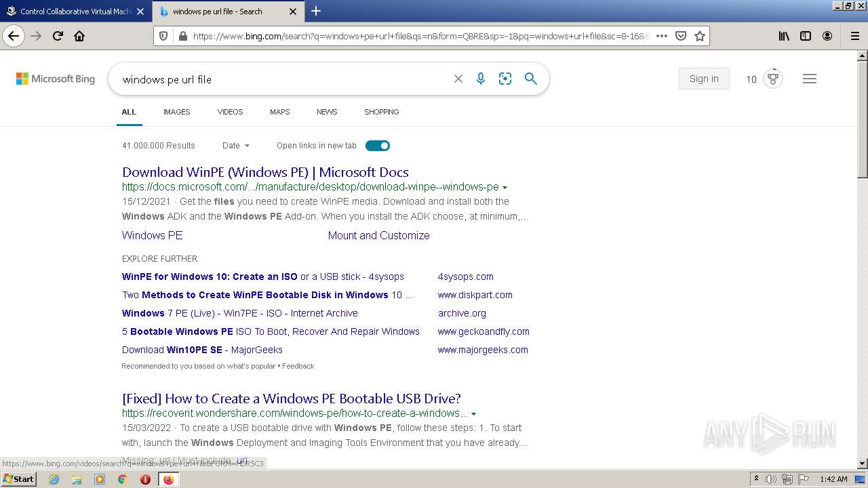Image resolution: width=868 pixels, height=488 pixels.
Task: Save page to Pocket
Action: point(681,36)
